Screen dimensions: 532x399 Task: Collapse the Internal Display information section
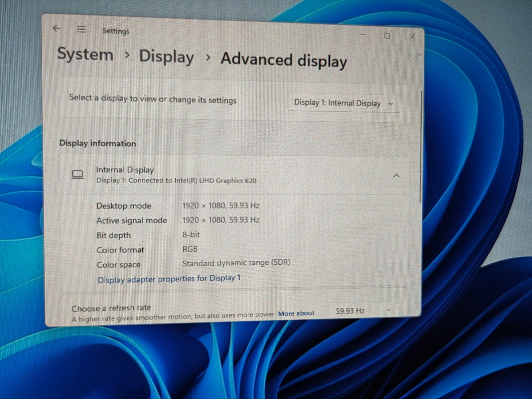[x=396, y=176]
